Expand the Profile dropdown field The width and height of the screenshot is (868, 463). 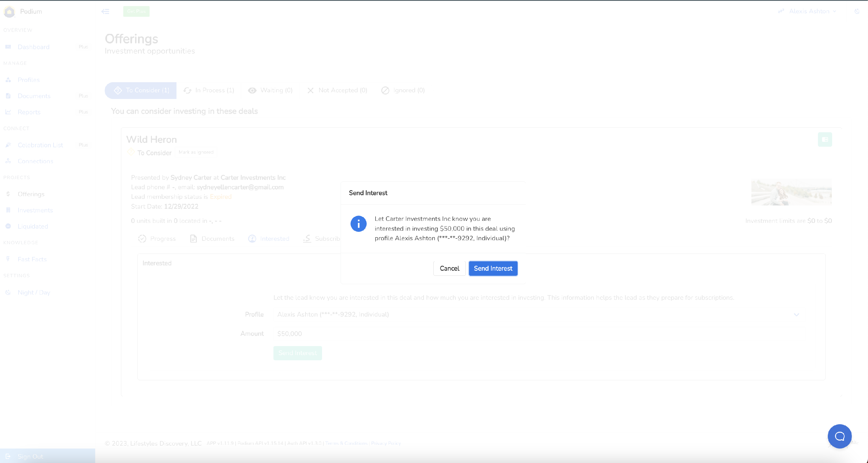coord(539,315)
